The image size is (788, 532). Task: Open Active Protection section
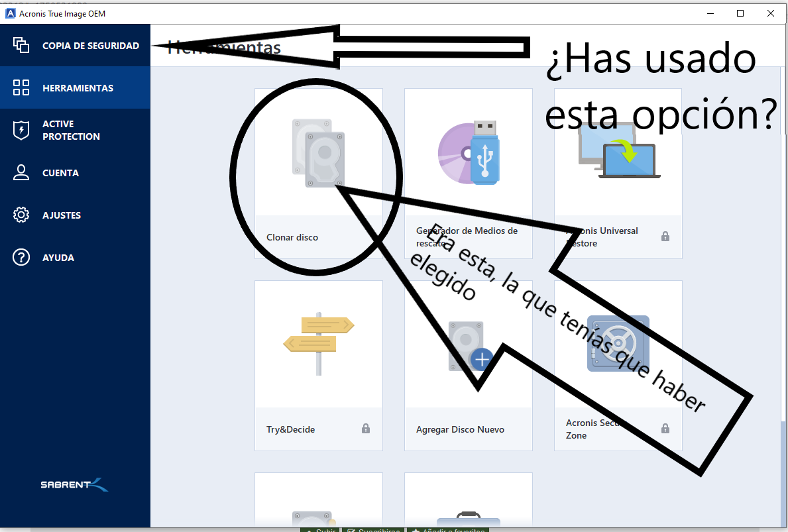(x=75, y=130)
